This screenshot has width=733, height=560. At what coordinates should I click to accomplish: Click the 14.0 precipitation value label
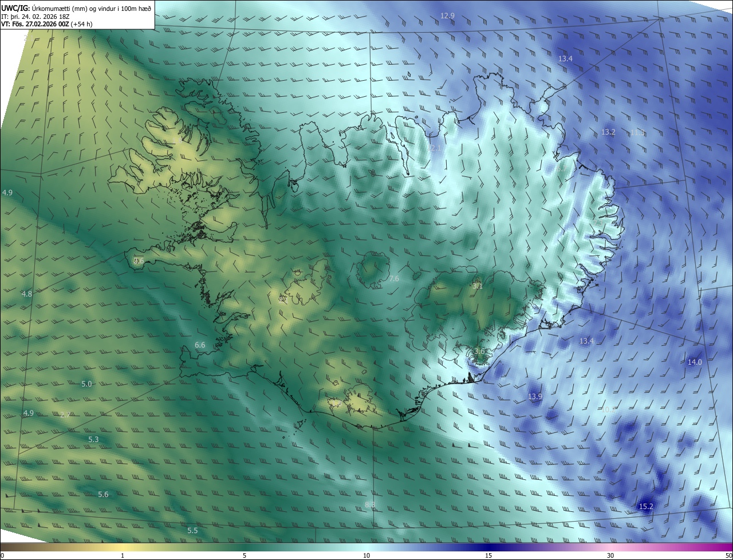pyautogui.click(x=694, y=362)
